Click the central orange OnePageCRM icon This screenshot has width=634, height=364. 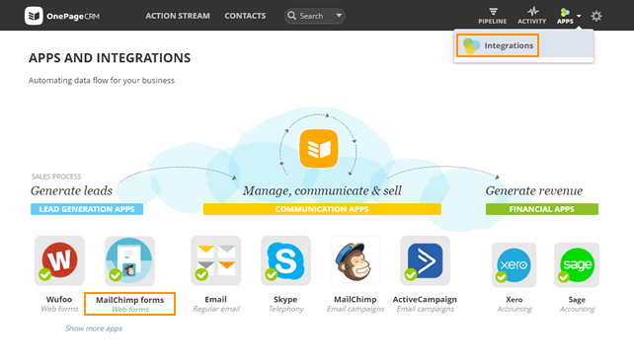coord(319,148)
